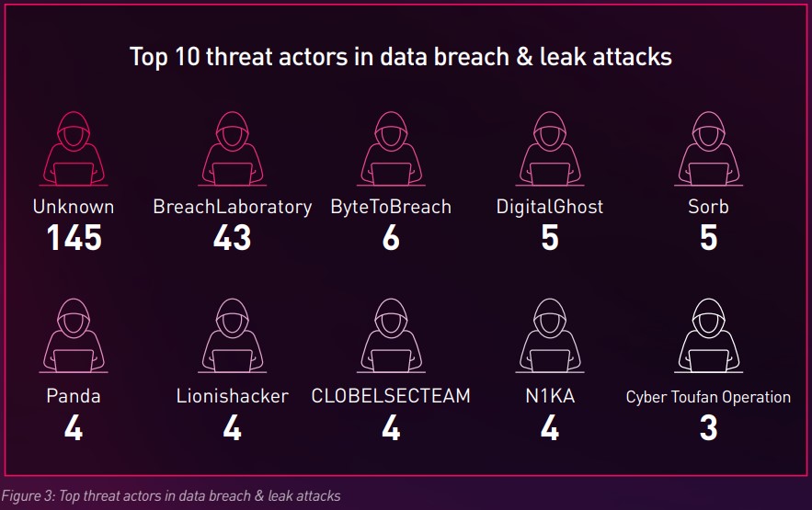Select the N1KA hooded figure icon
Screen dimensions: 812x510
tap(550, 336)
